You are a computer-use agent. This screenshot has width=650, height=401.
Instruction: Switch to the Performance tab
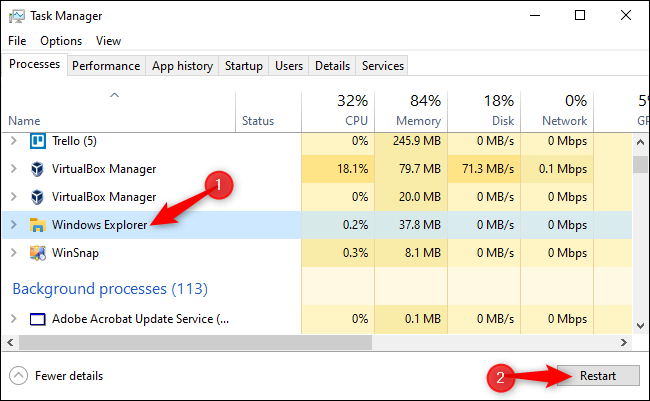pyautogui.click(x=106, y=66)
